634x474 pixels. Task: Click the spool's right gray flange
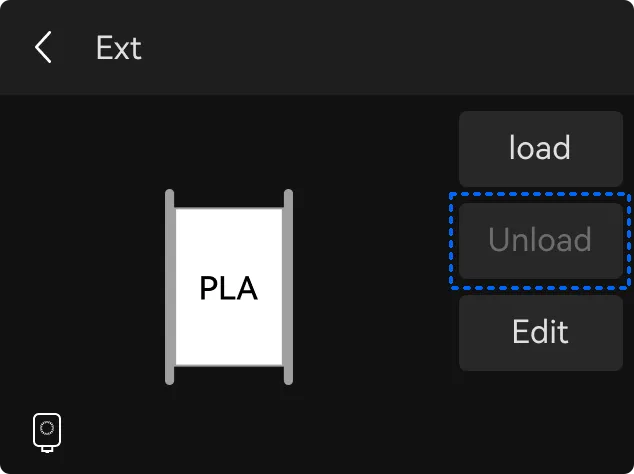288,287
